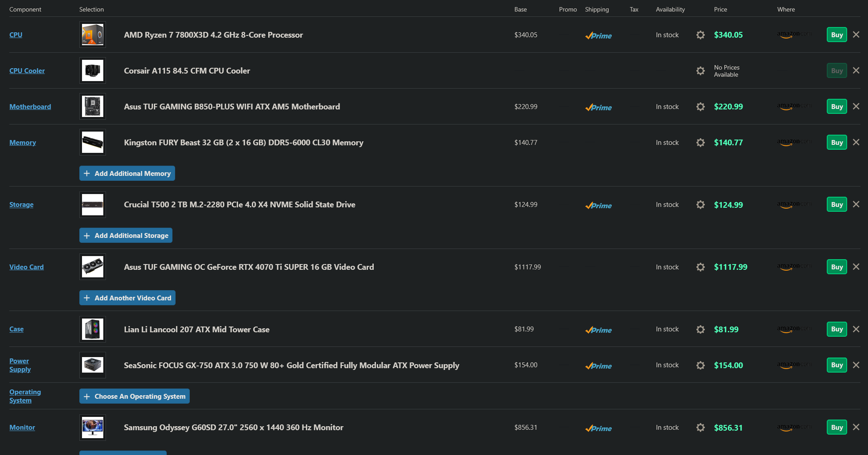Open the Samsung Odyssey G60SD product name
The height and width of the screenshot is (455, 868).
pos(234,427)
